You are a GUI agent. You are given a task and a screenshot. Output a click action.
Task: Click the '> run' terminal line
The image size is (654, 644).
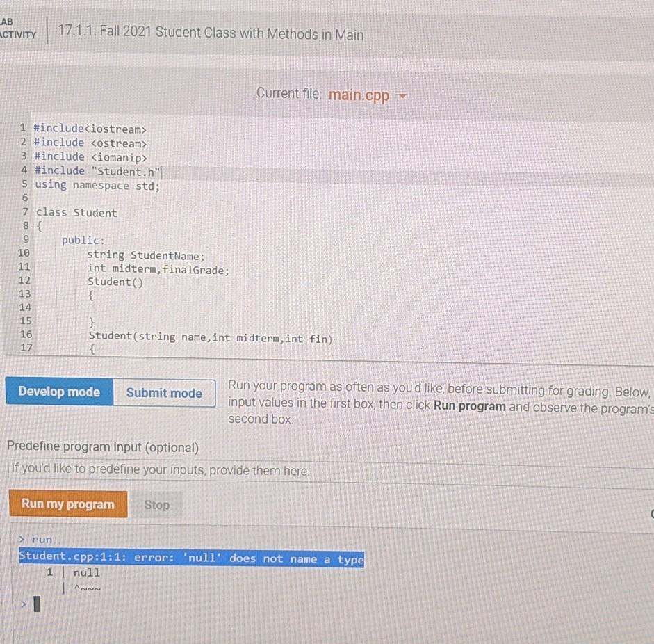(x=36, y=540)
